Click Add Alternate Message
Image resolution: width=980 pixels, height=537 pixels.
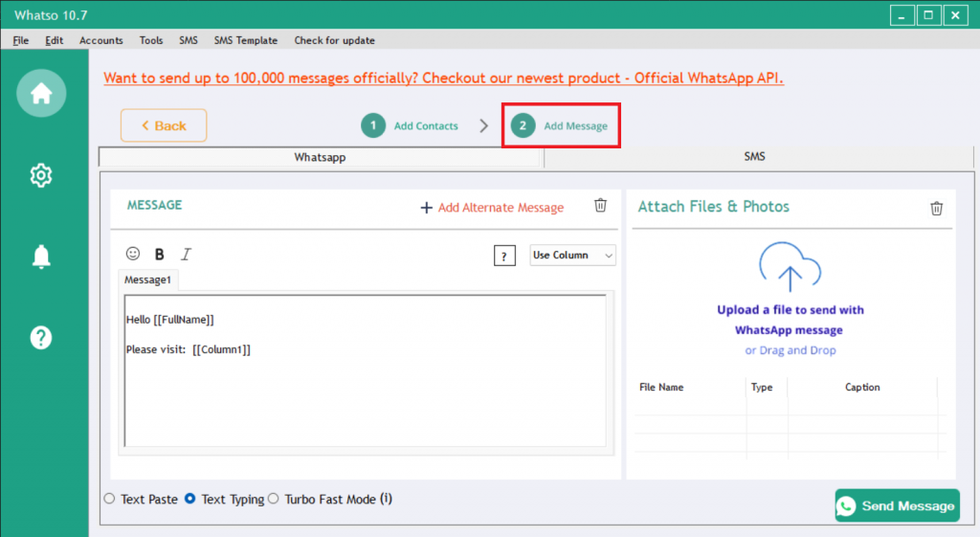coord(492,207)
